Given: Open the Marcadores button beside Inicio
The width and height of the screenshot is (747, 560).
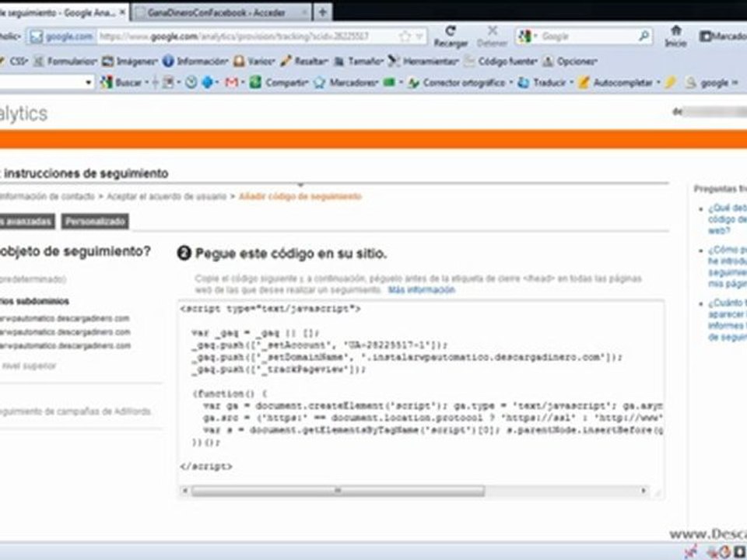Looking at the screenshot, I should (723, 37).
